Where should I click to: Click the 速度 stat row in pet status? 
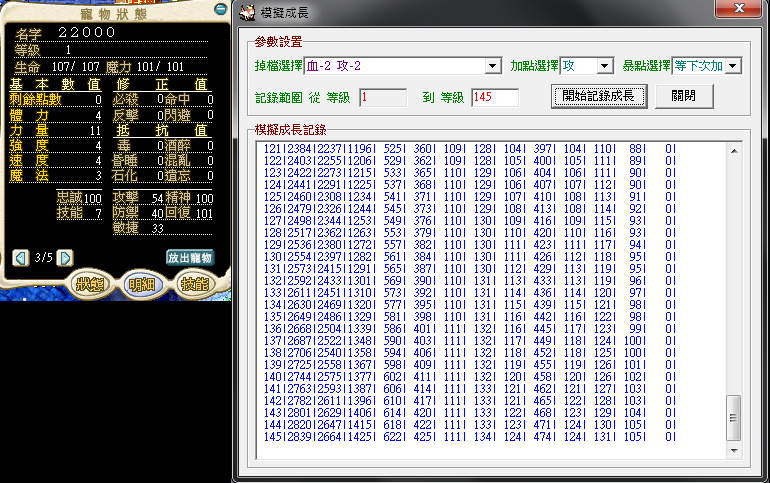[x=55, y=161]
